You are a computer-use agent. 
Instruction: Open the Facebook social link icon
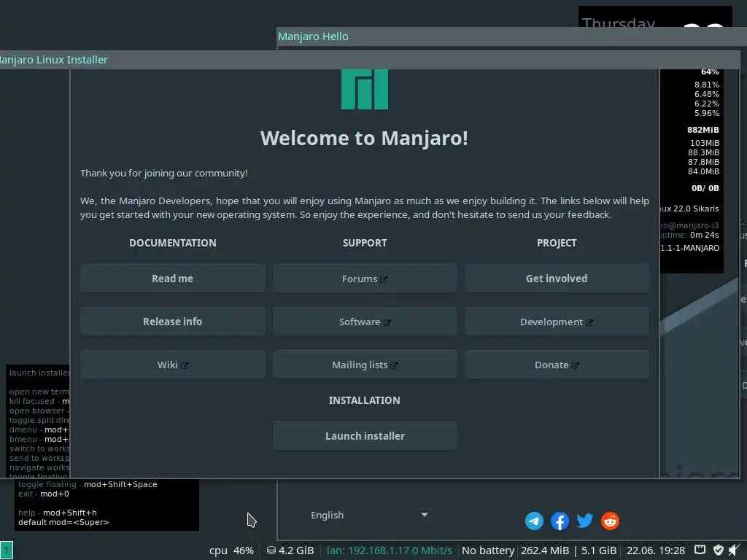point(560,521)
